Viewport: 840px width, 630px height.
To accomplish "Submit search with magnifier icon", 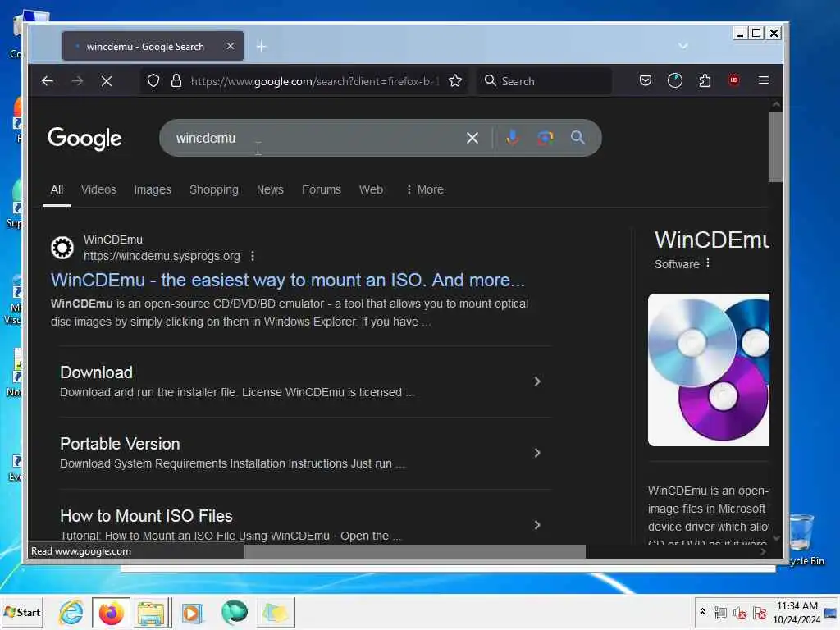I will 577,138.
